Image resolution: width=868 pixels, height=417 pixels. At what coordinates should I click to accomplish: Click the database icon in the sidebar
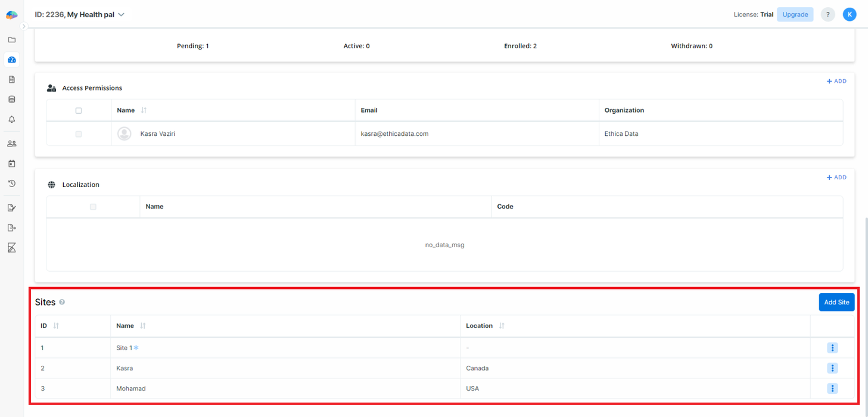point(11,99)
